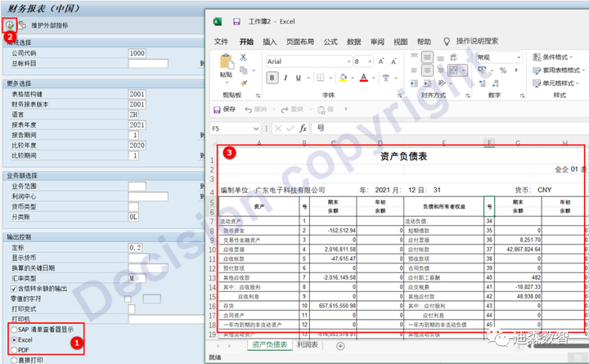Screen dimensions: 589x364
Task: Click the Merge and Center icon
Action: 454,70
